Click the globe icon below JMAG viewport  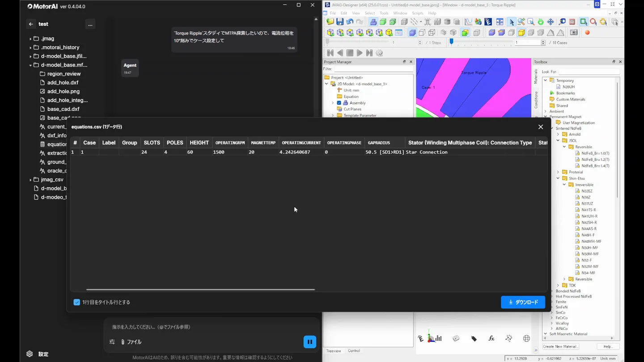526,338
